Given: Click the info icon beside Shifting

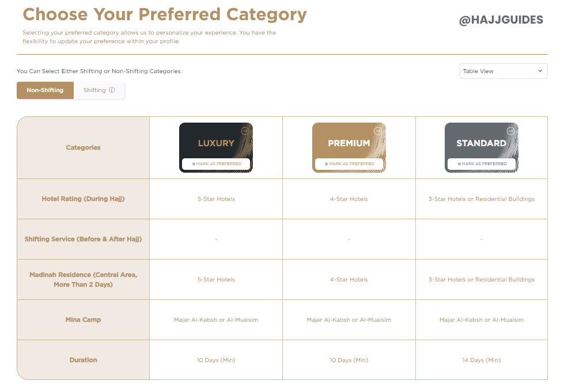Looking at the screenshot, I should click(x=112, y=90).
